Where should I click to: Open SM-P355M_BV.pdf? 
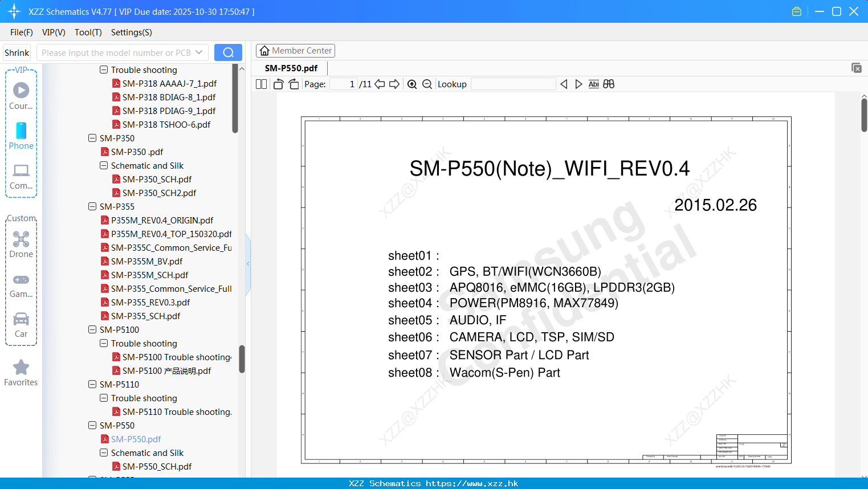tap(146, 261)
